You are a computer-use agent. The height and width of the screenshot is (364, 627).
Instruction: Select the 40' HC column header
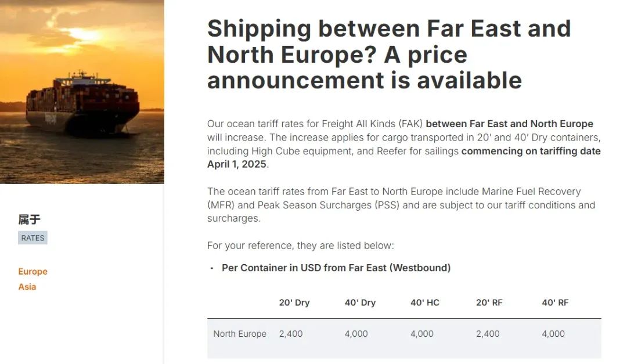pos(424,303)
